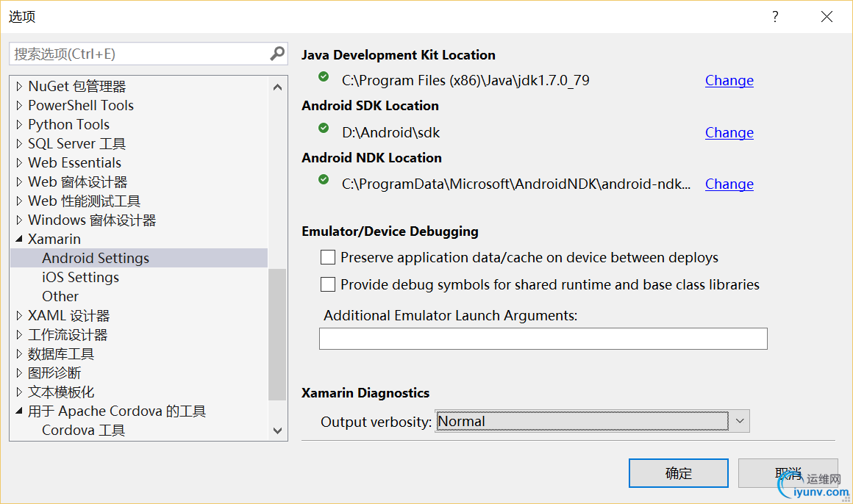853x504 pixels.
Task: Expand the XAML 设计器 node
Action: [x=19, y=316]
